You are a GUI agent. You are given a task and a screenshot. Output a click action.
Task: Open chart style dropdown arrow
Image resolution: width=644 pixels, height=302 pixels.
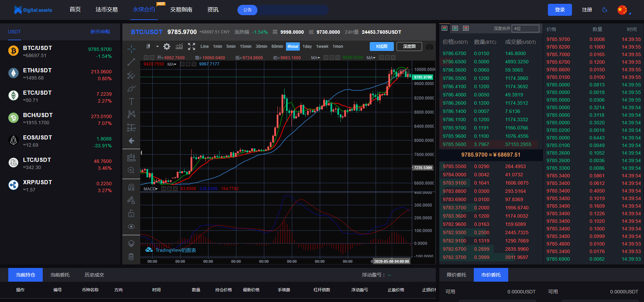pyautogui.click(x=157, y=46)
